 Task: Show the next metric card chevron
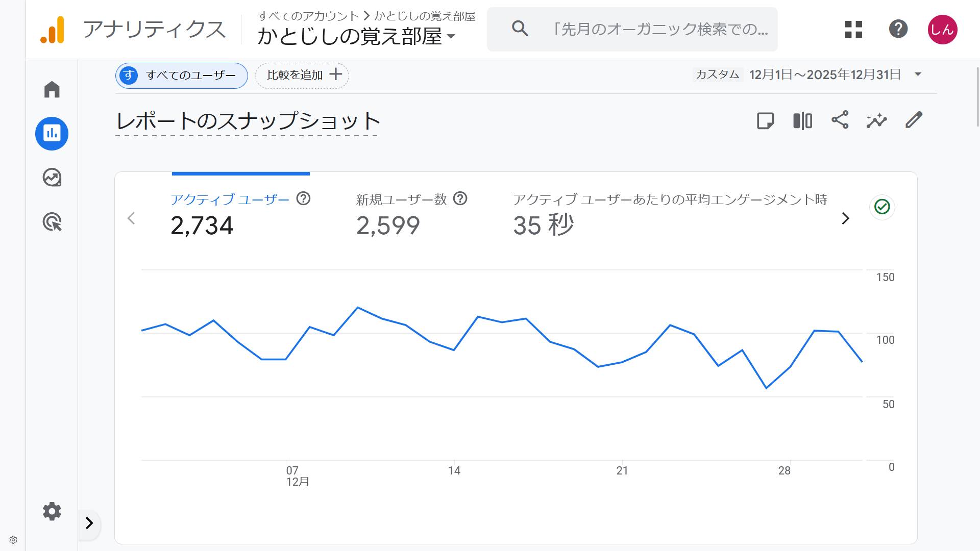tap(846, 218)
